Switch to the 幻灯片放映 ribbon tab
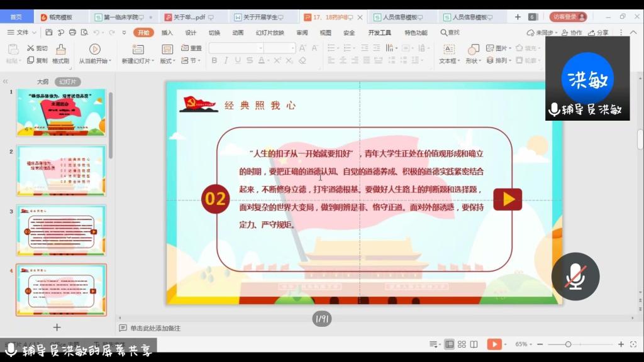The width and height of the screenshot is (644, 362). [x=270, y=32]
